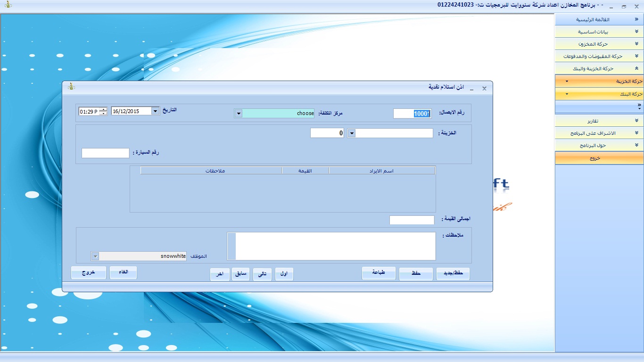Collapse the sidebar using the القائمة الرئيسية chevron
This screenshot has height=362, width=644.
[636, 20]
